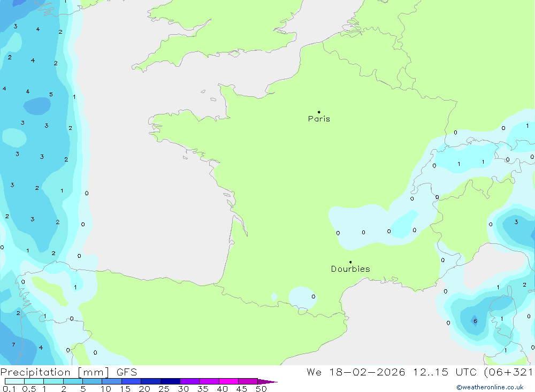The image size is (535, 392).
Task: Click the '40' legend scale label
Action: click(x=222, y=389)
